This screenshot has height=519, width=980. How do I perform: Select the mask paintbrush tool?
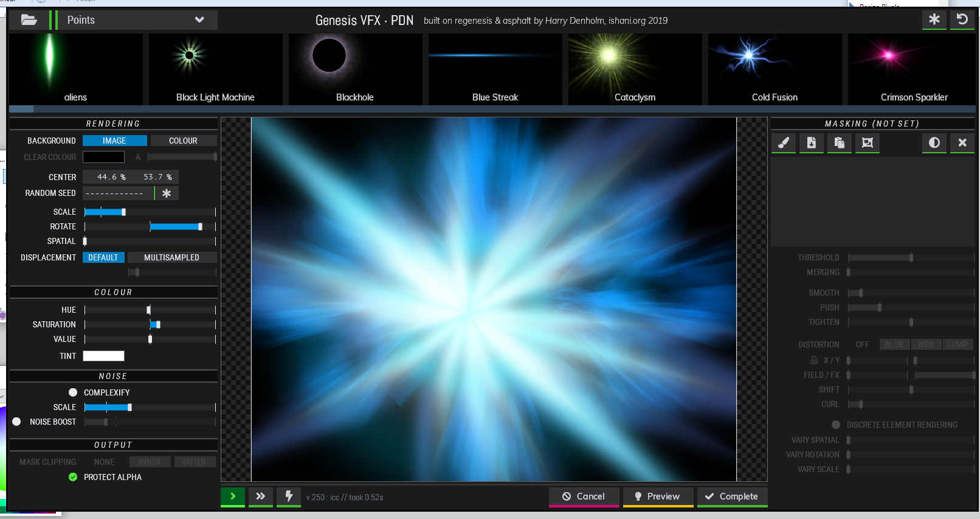point(784,143)
